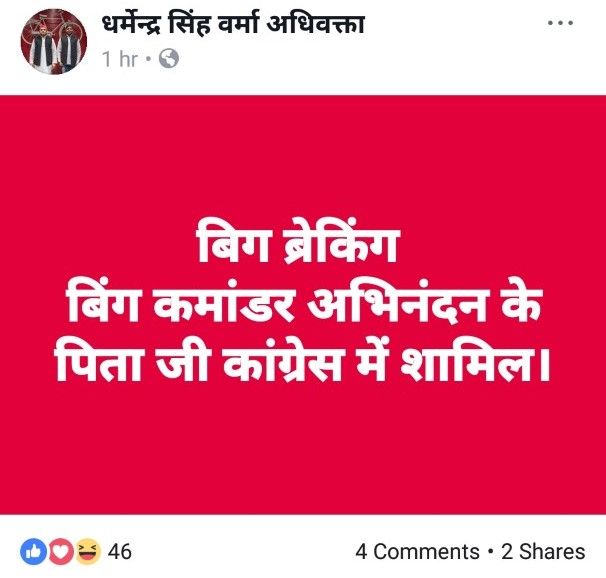Click the globe public-privacy icon
Image resolution: width=606 pixels, height=578 pixels.
169,59
